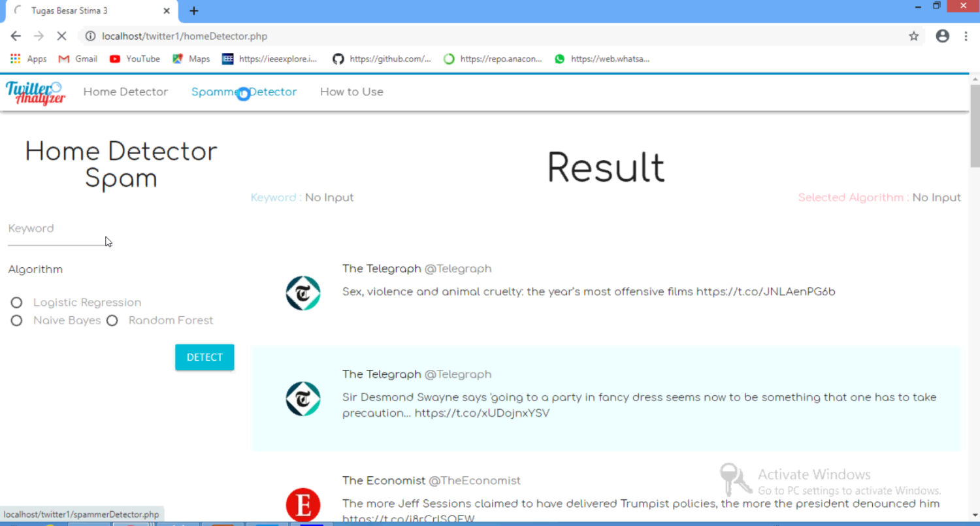Navigate to the Spammer Detector page

coord(244,91)
